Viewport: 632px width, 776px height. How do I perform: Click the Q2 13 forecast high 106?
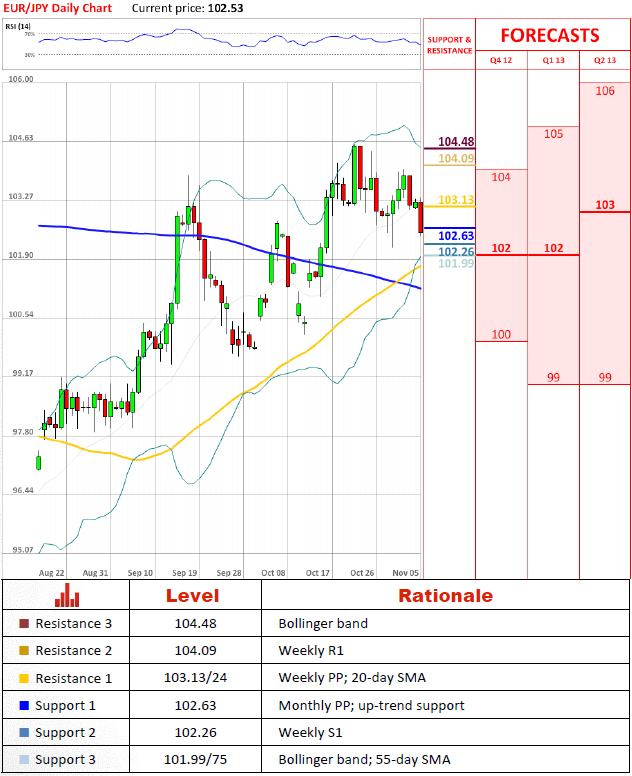tap(605, 91)
